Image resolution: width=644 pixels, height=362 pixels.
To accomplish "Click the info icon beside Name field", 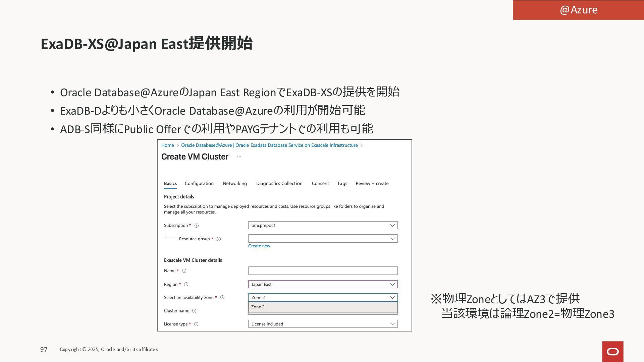I will pyautogui.click(x=184, y=271).
